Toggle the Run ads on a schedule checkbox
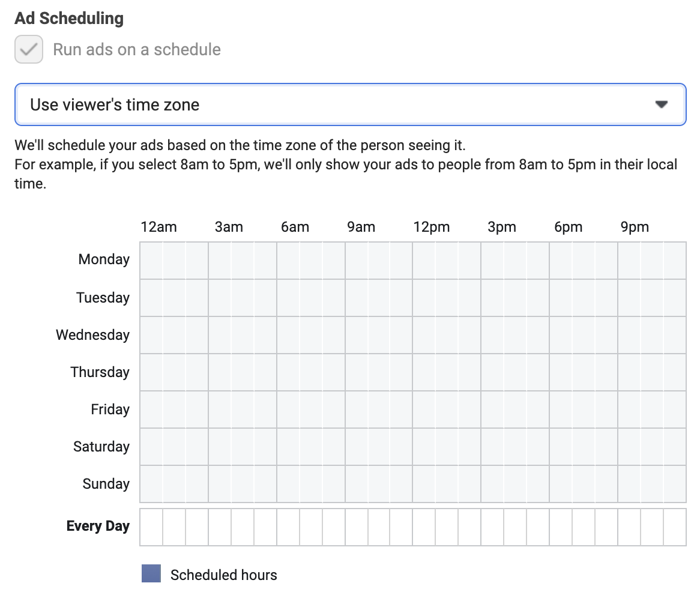Image resolution: width=700 pixels, height=592 pixels. click(x=29, y=49)
